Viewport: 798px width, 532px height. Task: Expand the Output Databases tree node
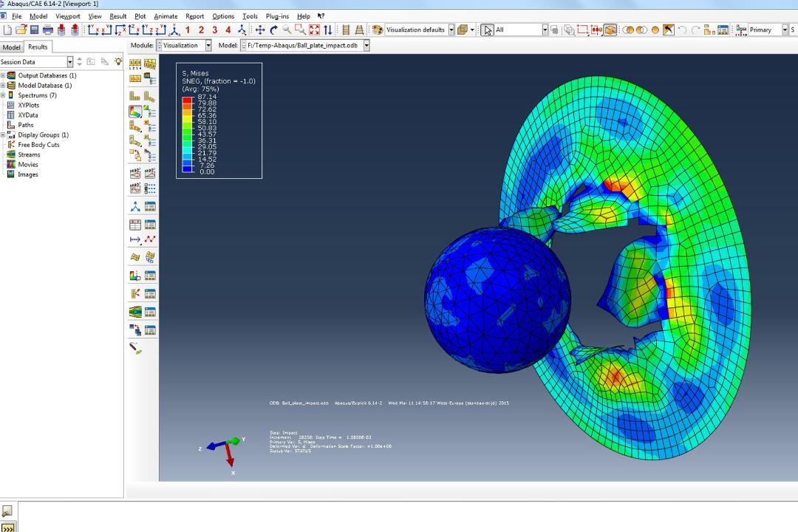tap(3, 75)
